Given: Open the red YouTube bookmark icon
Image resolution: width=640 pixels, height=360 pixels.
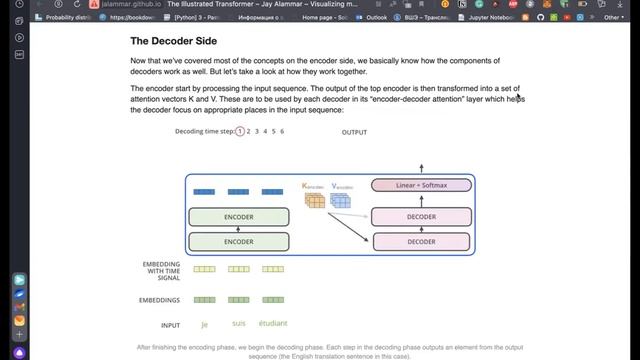Looking at the screenshot, I should tap(567, 18).
